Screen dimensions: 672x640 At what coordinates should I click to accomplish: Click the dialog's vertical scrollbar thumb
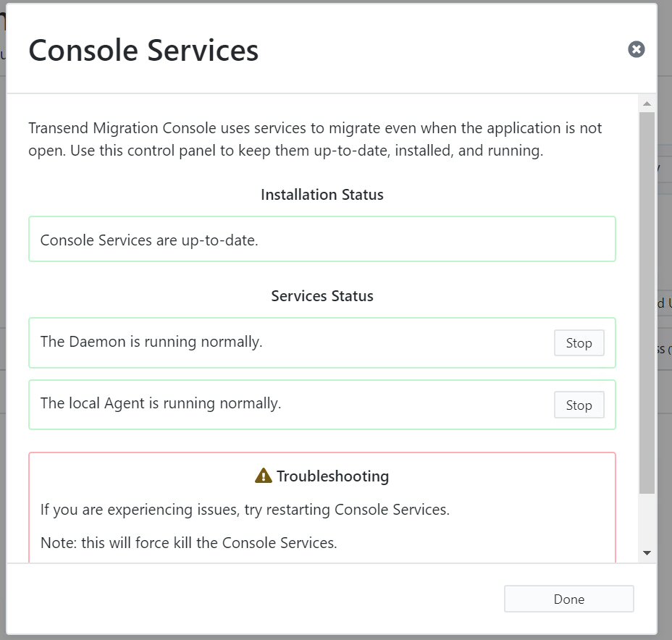point(647,303)
